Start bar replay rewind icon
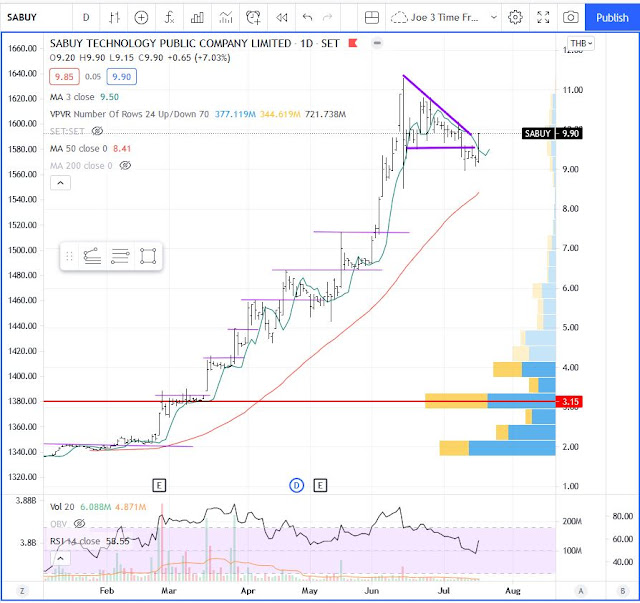This screenshot has height=603, width=640. [282, 18]
